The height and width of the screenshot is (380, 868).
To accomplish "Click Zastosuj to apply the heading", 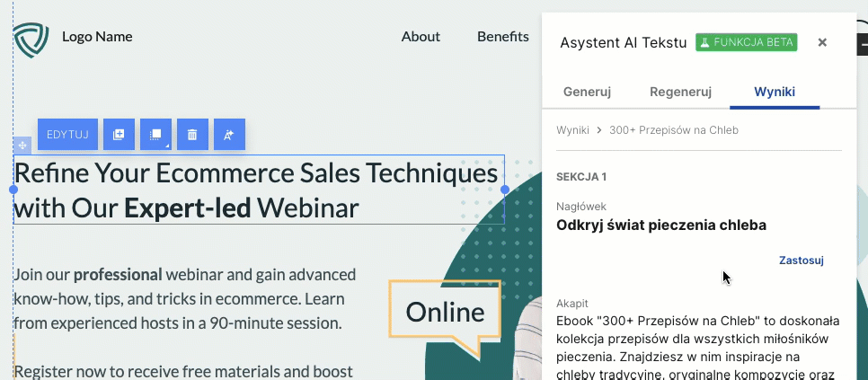I will (801, 261).
